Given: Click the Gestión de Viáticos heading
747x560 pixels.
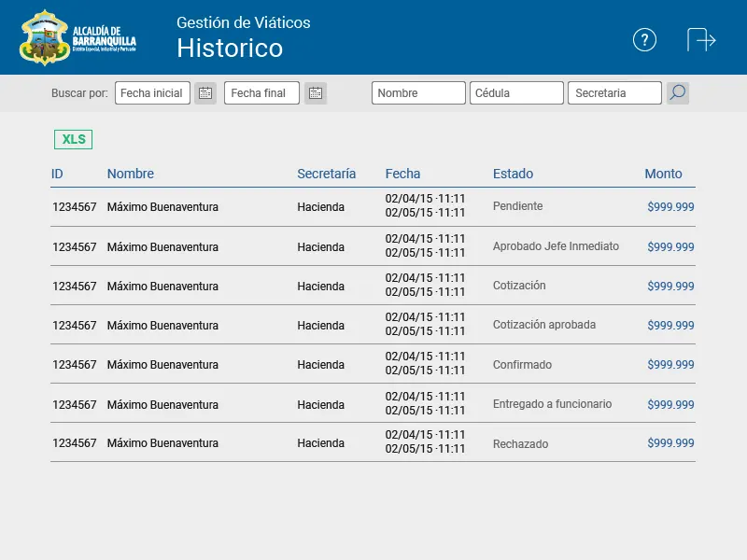Looking at the screenshot, I should (x=244, y=22).
